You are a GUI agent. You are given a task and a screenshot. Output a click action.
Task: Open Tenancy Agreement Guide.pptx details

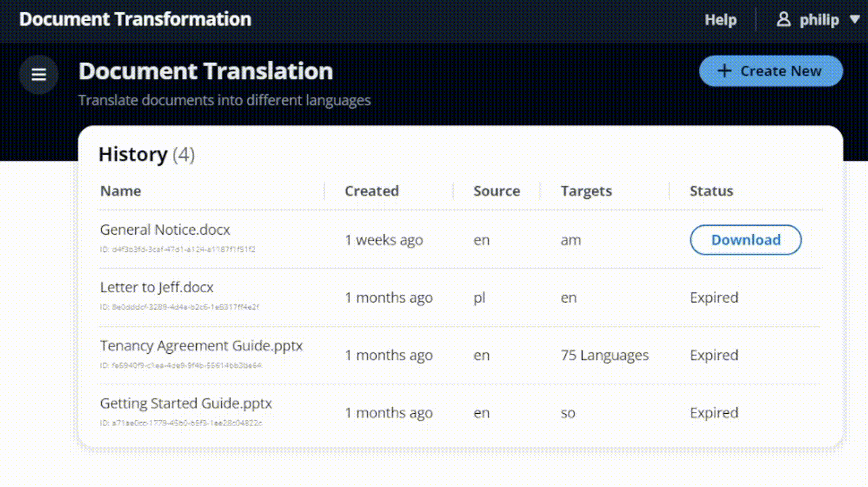click(201, 346)
